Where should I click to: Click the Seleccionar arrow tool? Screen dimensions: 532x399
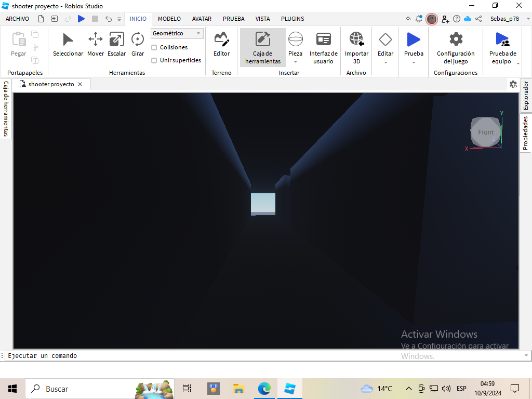[68, 45]
